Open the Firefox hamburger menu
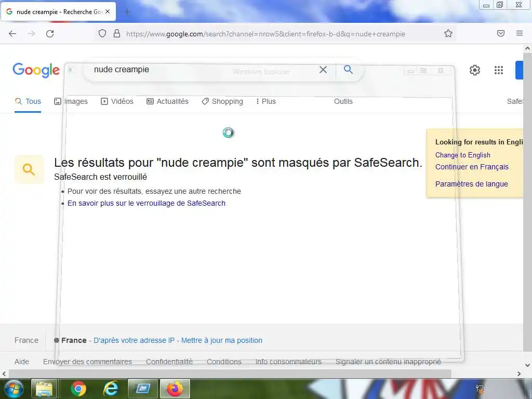This screenshot has height=399, width=532. coord(520,33)
